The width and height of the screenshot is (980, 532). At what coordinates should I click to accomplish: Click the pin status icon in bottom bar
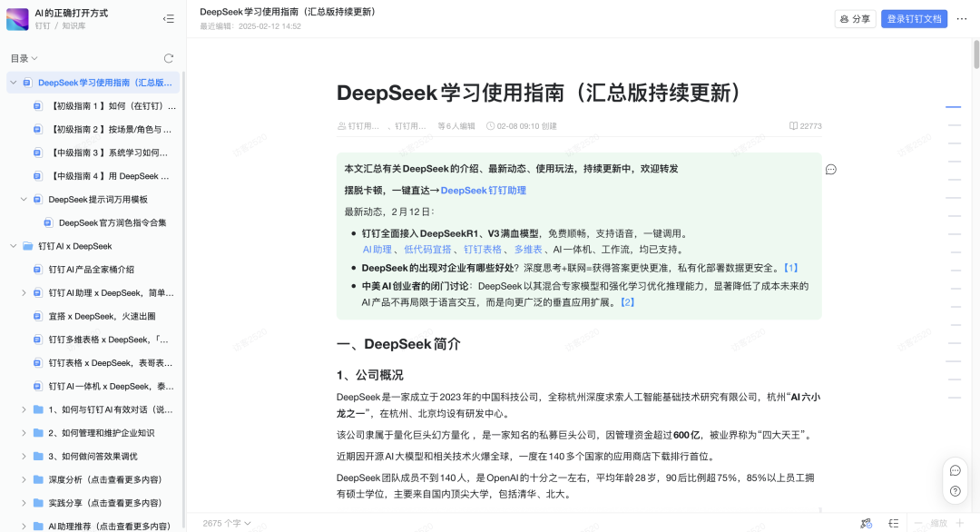[x=866, y=523]
